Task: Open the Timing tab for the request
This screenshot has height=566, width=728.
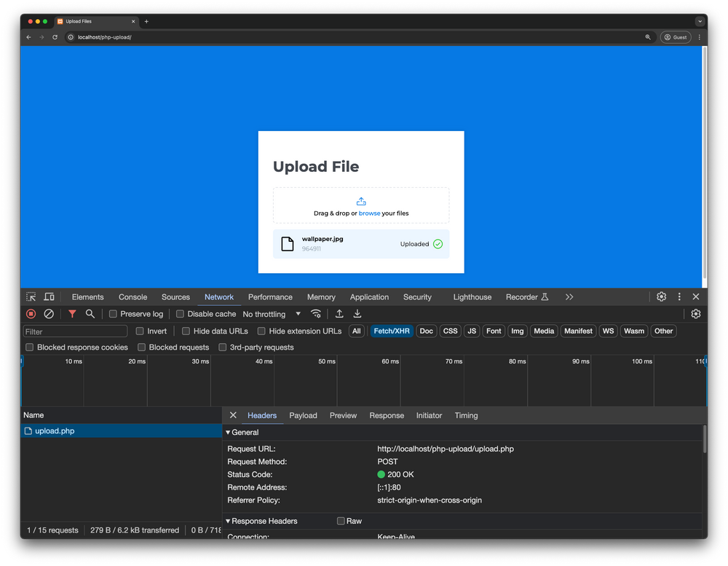Action: tap(466, 415)
